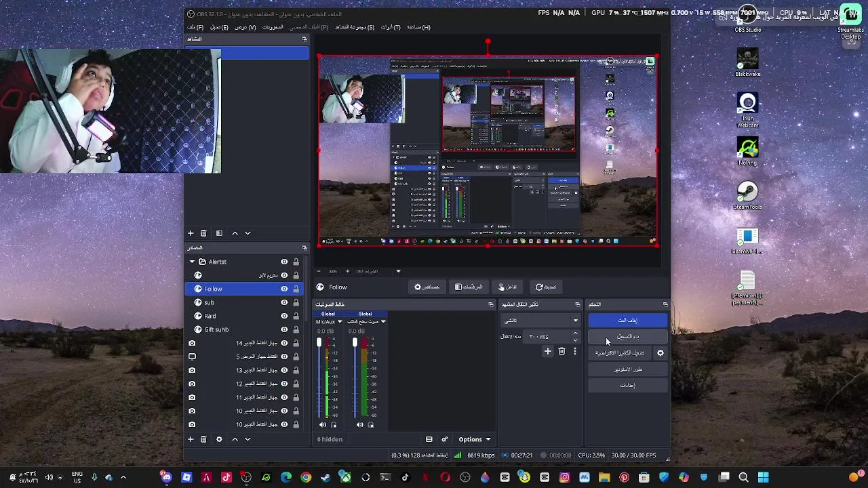Open the View (V) menu

245,27
